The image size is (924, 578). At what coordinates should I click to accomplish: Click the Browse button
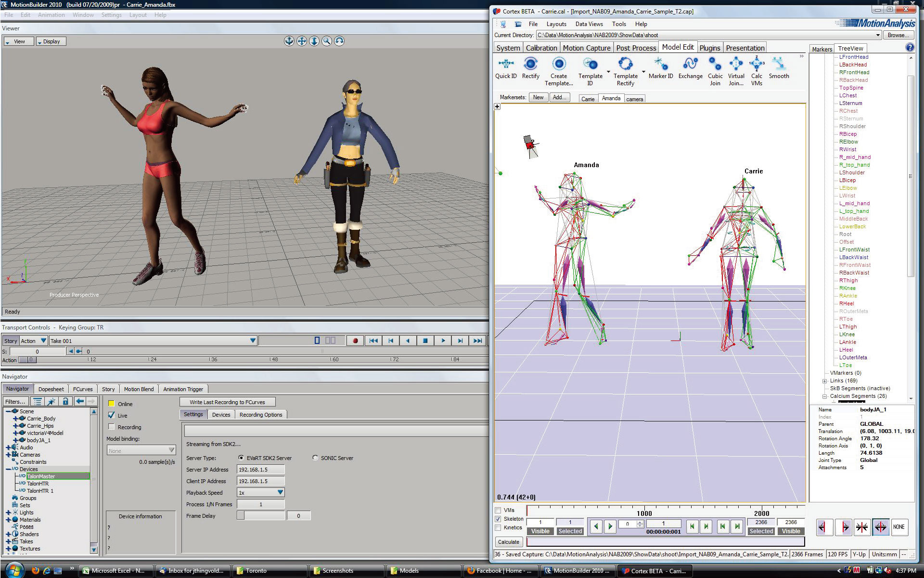pyautogui.click(x=898, y=35)
